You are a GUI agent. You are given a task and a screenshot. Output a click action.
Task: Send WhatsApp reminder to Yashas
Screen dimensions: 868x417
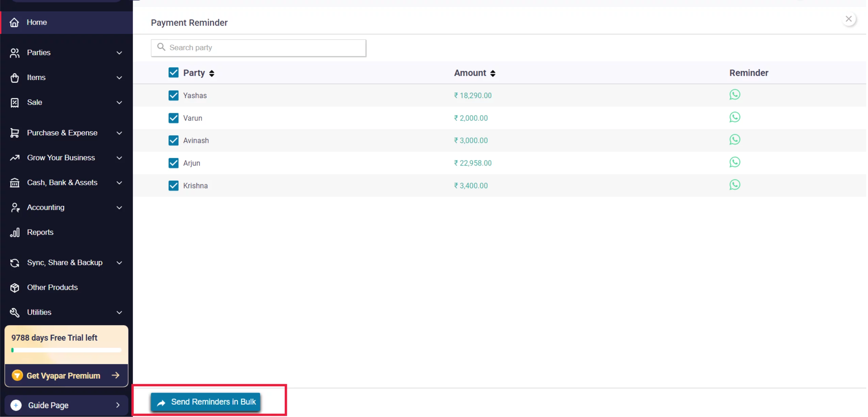pyautogui.click(x=734, y=95)
